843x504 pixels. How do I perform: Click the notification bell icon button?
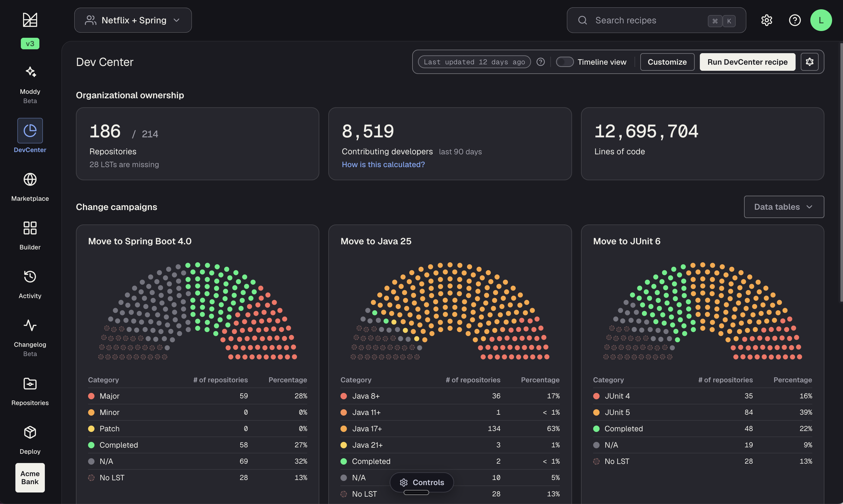(x=809, y=62)
